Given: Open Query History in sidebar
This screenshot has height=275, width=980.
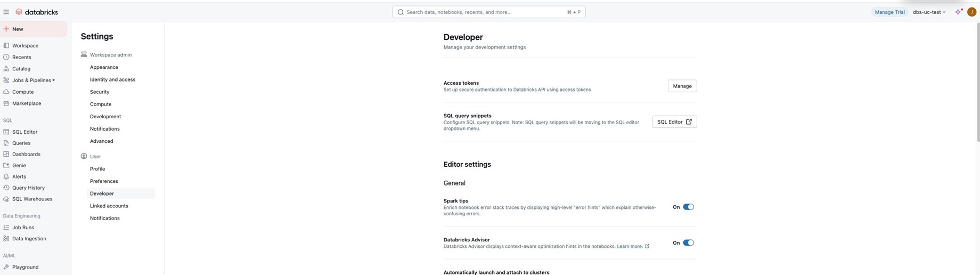Looking at the screenshot, I should click(x=28, y=188).
